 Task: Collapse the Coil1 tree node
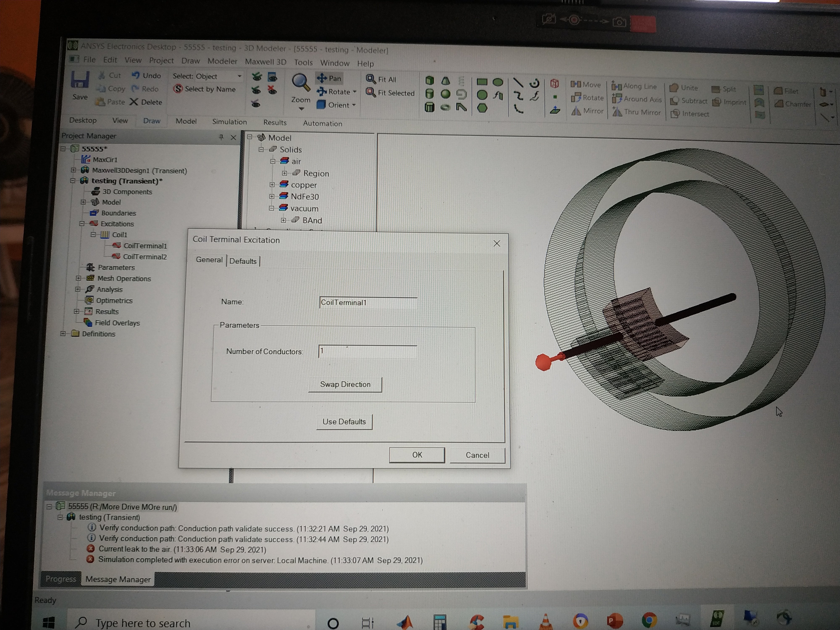[93, 235]
